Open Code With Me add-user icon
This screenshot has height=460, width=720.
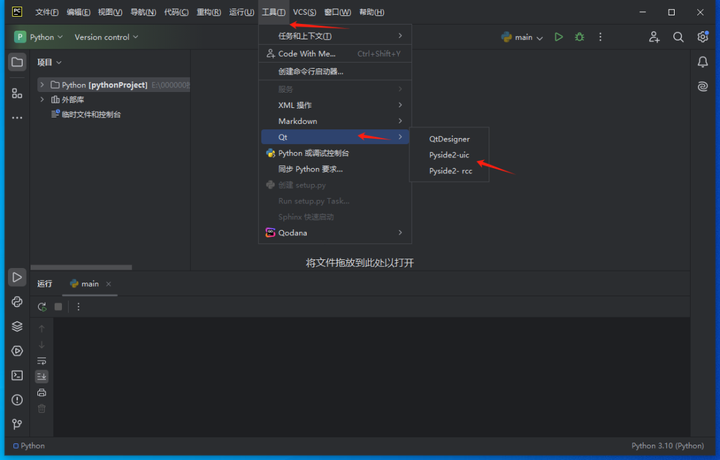pos(654,37)
